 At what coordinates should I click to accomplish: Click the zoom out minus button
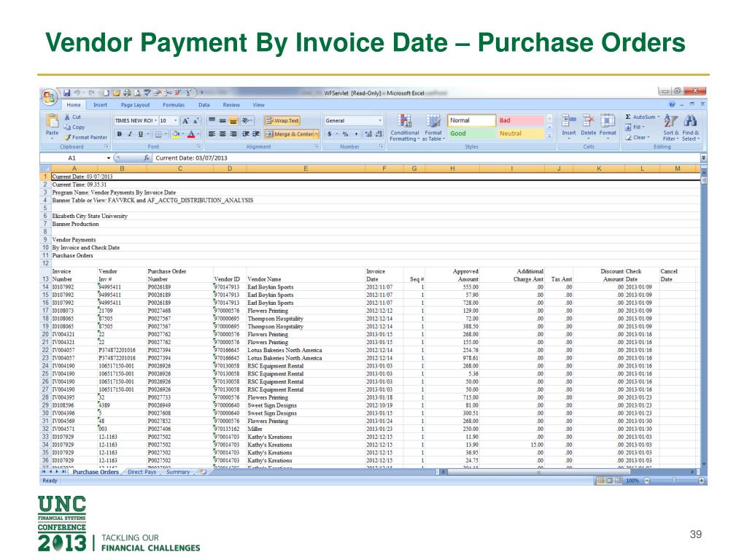click(x=646, y=481)
